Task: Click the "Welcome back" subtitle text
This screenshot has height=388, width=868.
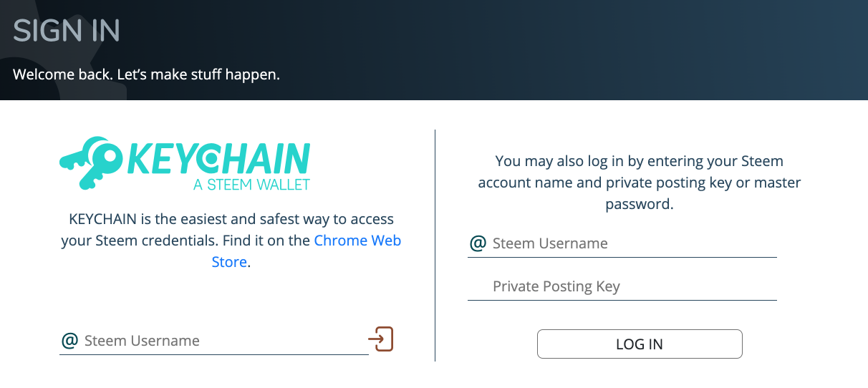Action: pos(146,74)
